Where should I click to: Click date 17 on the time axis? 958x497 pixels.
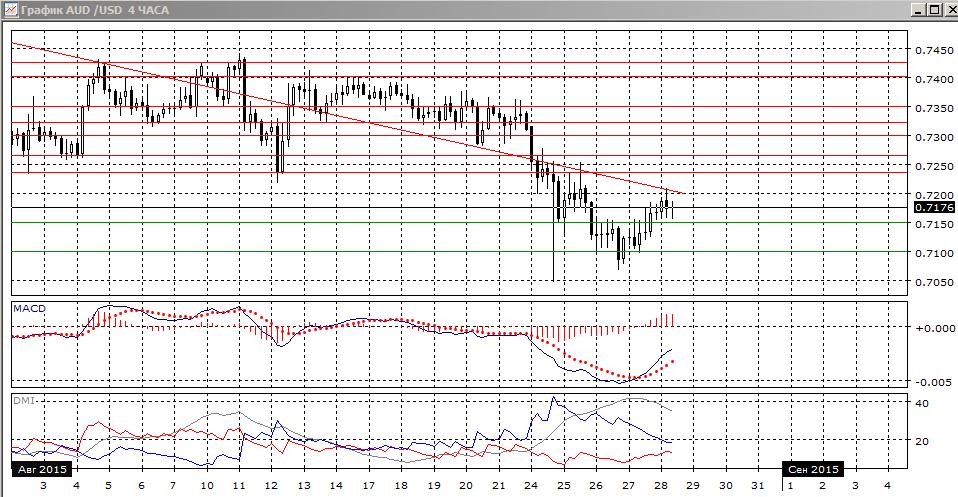tap(368, 485)
